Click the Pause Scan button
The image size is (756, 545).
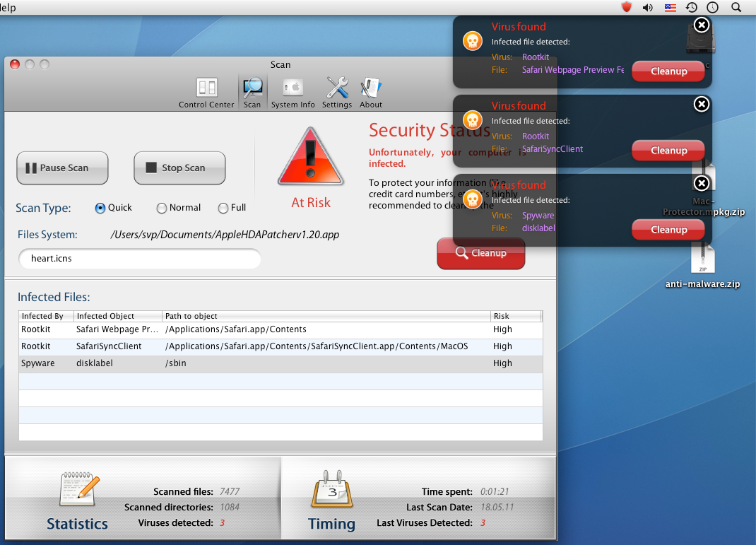point(63,168)
